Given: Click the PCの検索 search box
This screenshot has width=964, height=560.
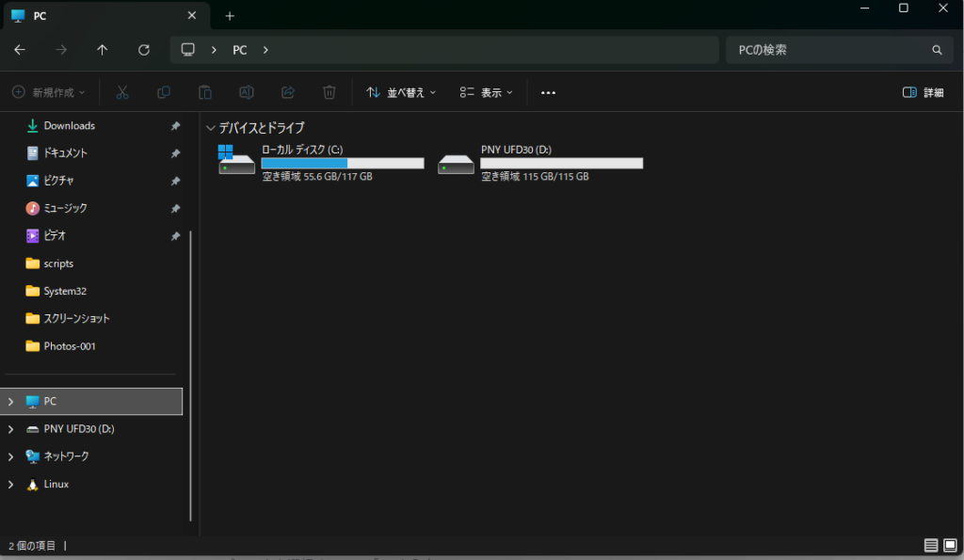Looking at the screenshot, I should [x=828, y=50].
